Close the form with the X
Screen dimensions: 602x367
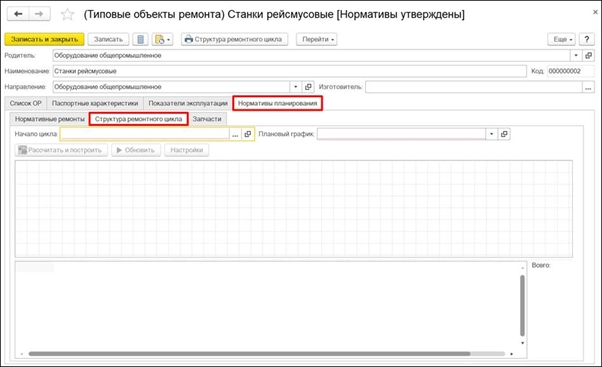595,12
